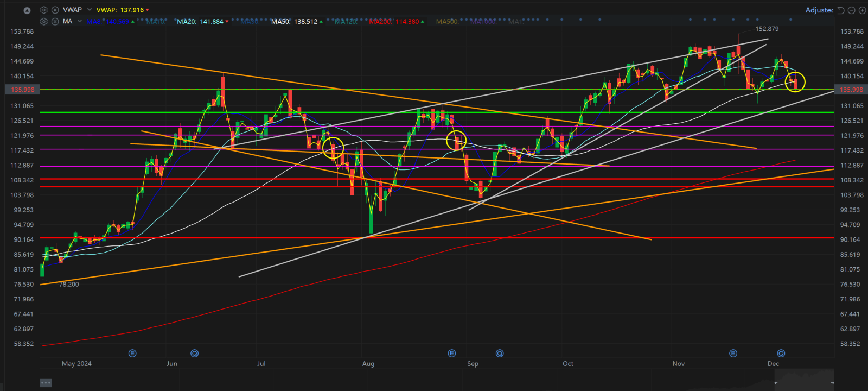Click the @ event marker in December
Screen dimensions: 868x391
coord(781,354)
